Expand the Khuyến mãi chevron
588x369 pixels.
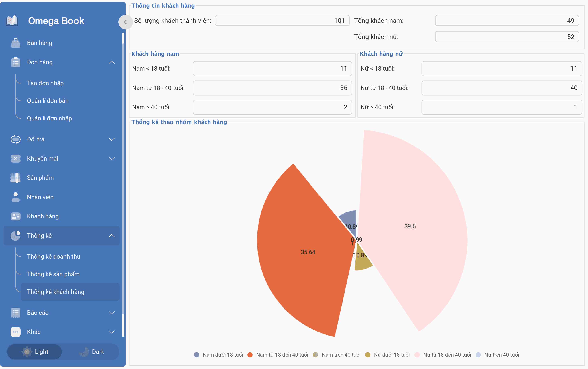click(x=112, y=159)
